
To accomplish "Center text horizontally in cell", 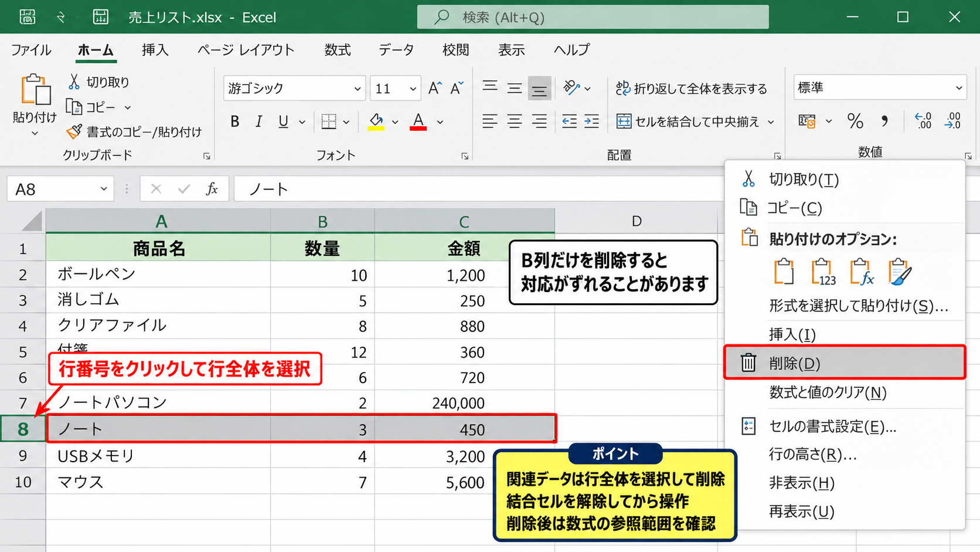I will (x=515, y=121).
